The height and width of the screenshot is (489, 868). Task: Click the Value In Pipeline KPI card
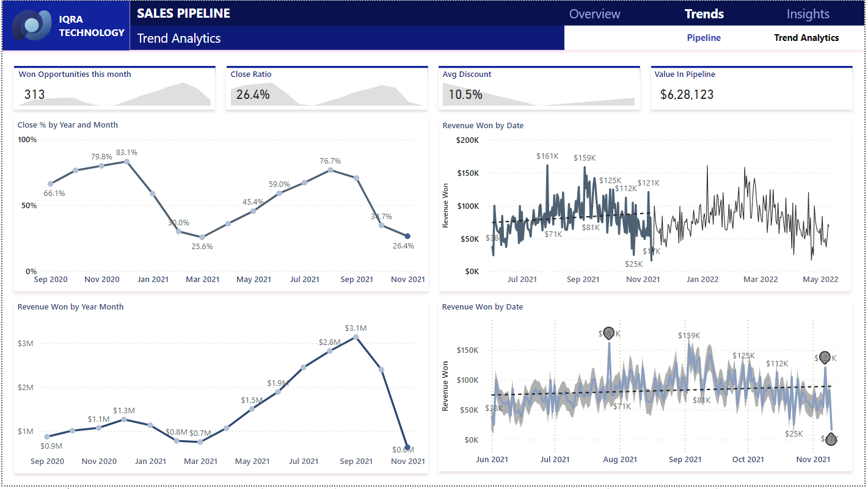pos(751,88)
